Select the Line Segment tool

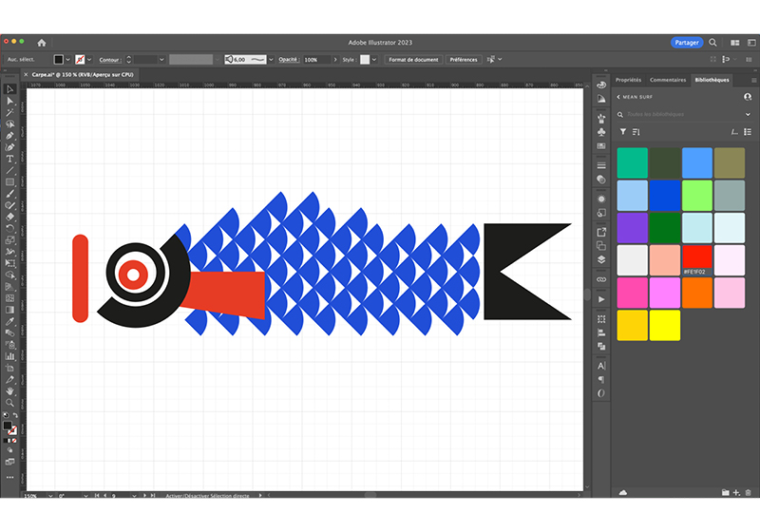9,171
